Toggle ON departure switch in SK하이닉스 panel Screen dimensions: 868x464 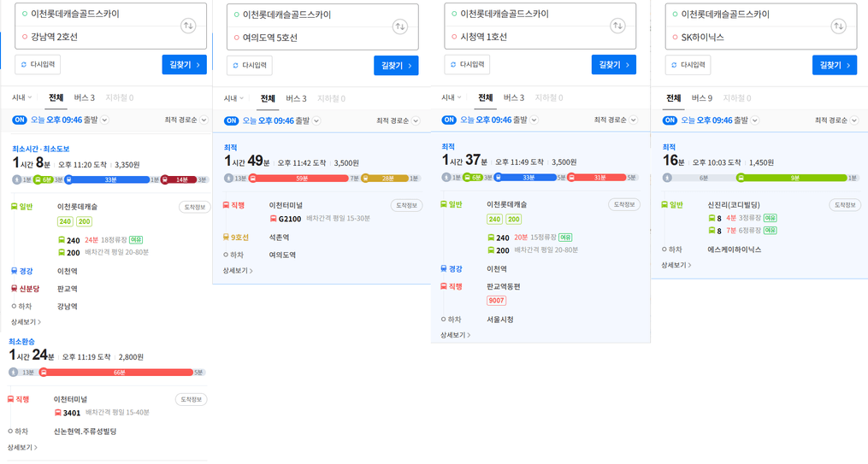pyautogui.click(x=670, y=120)
